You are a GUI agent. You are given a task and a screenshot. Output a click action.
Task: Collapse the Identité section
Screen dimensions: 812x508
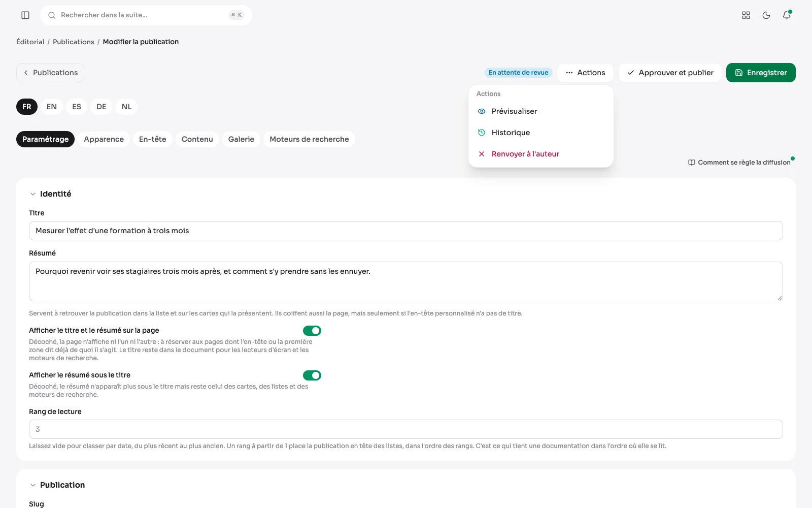coord(33,194)
